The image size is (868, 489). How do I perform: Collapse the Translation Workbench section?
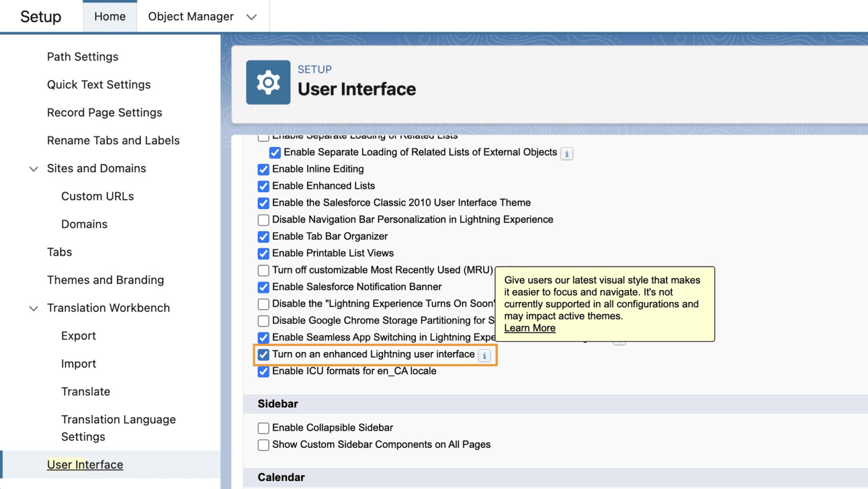coord(33,309)
